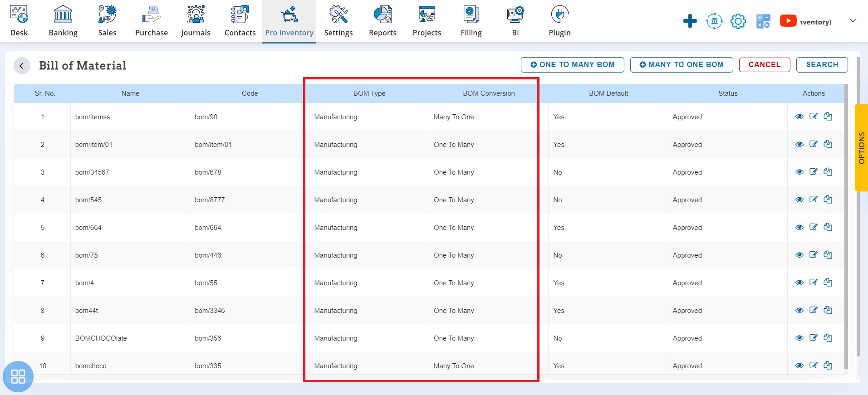Click MANY TO ONE BOM button
Image resolution: width=868 pixels, height=395 pixels.
(x=682, y=64)
